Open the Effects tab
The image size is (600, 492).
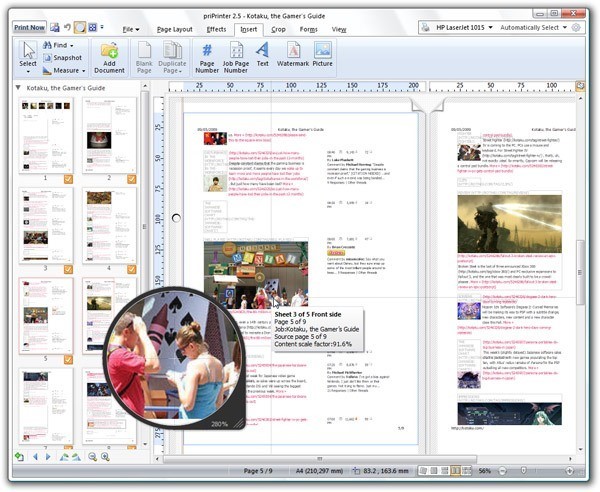coord(216,29)
